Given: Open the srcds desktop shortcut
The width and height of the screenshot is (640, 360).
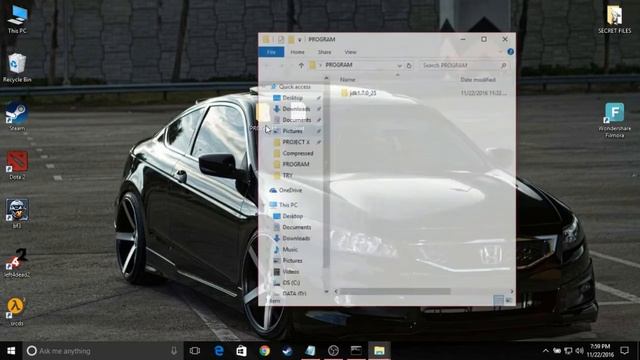Looking at the screenshot, I should coord(17,311).
